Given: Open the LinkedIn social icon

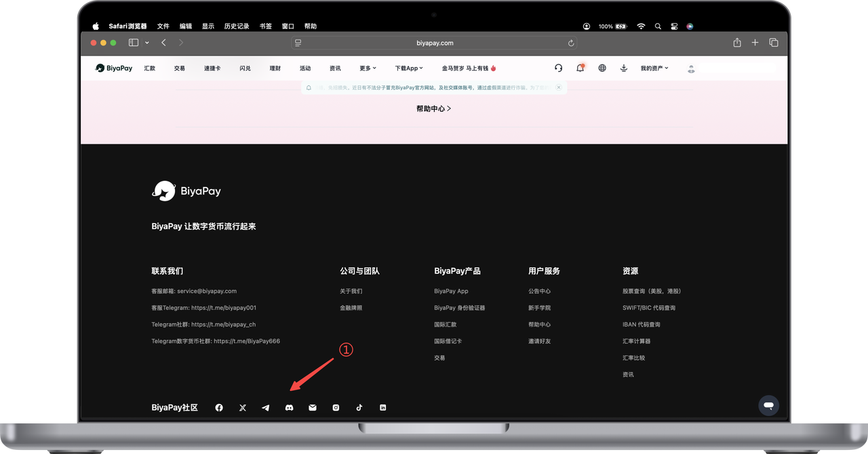Looking at the screenshot, I should [x=383, y=408].
